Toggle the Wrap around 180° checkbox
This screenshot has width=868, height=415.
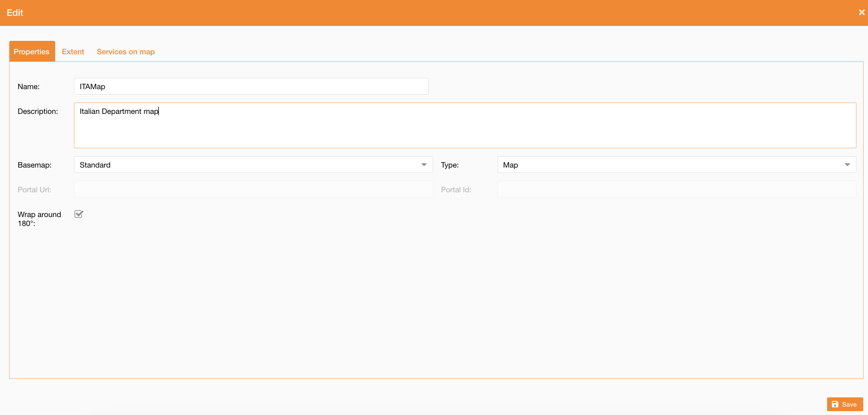(79, 214)
